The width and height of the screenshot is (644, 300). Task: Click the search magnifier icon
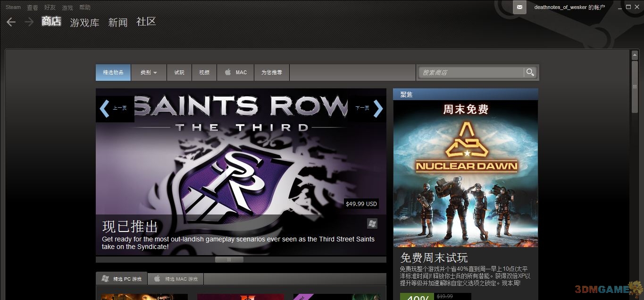530,72
